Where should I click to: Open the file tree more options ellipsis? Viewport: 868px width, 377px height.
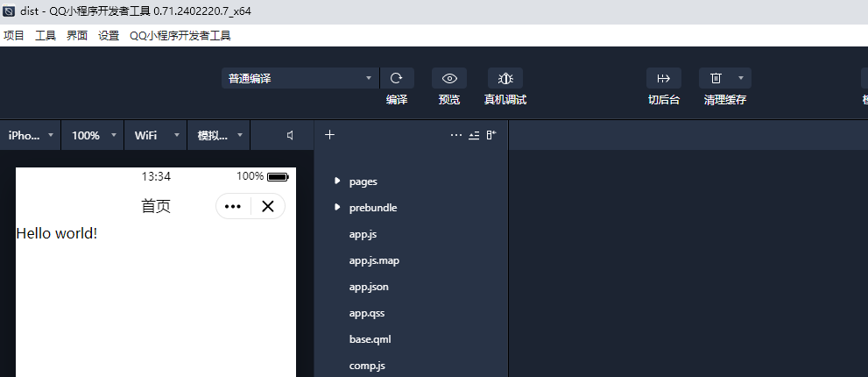(x=456, y=135)
